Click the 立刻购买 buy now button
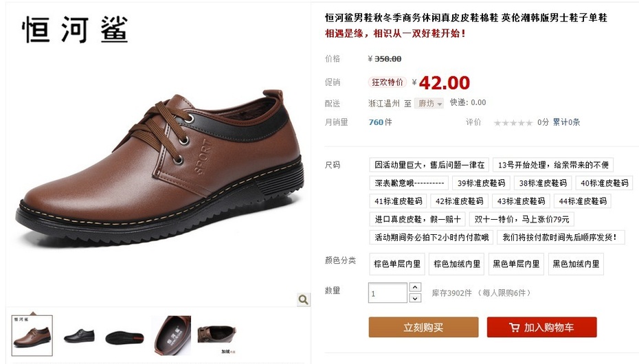This screenshot has width=639, height=364. (423, 328)
